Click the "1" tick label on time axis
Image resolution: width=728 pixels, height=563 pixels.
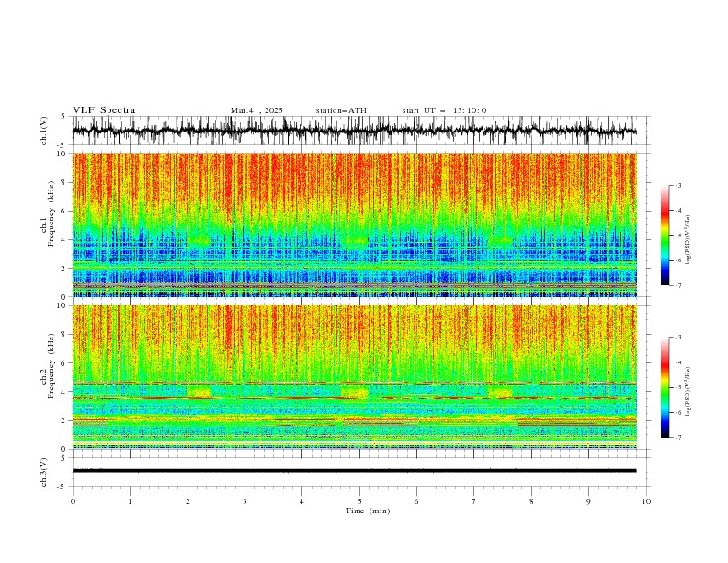pyautogui.click(x=130, y=501)
